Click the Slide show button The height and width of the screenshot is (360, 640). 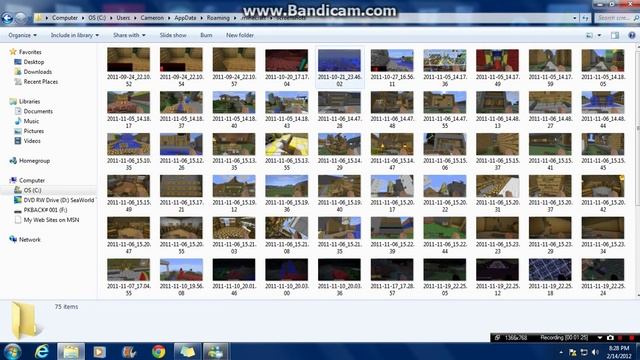click(x=173, y=36)
